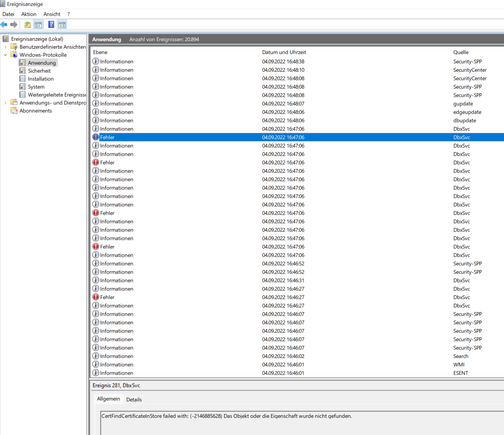Image resolution: width=504 pixels, height=435 pixels.
Task: Click the folder-up toolbar icon
Action: (x=27, y=25)
